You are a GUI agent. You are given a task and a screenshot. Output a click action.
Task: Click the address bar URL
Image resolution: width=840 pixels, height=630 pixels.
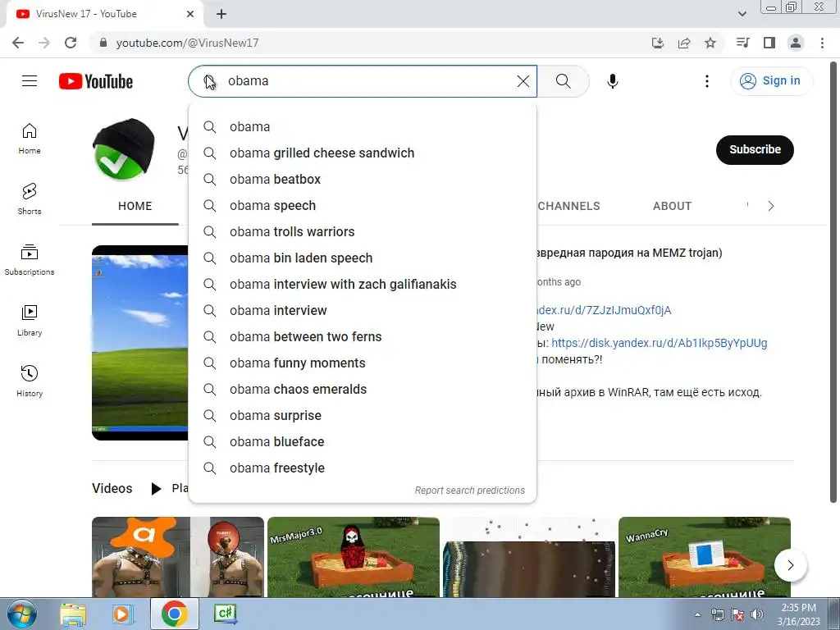point(187,43)
